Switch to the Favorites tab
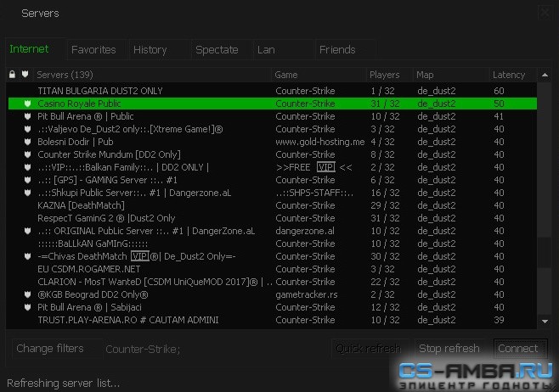 click(93, 50)
